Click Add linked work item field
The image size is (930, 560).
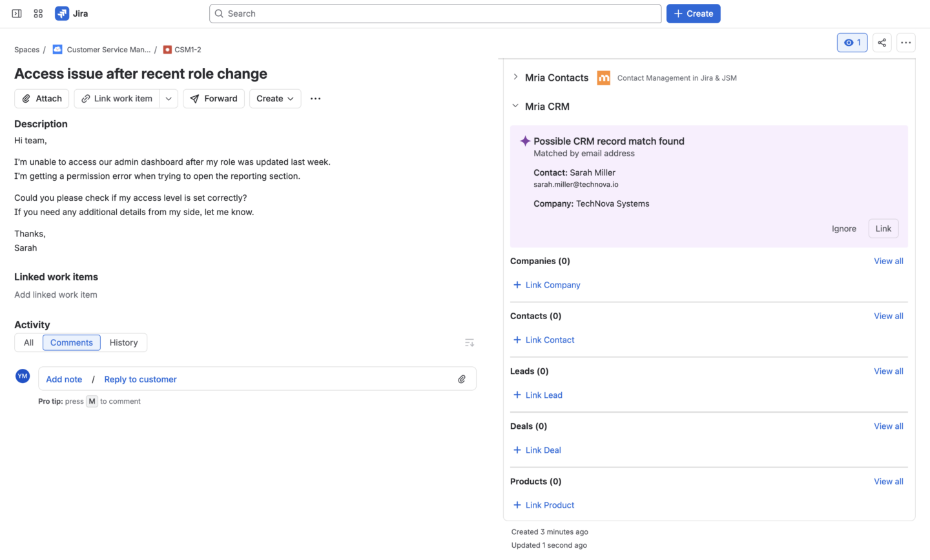(56, 295)
